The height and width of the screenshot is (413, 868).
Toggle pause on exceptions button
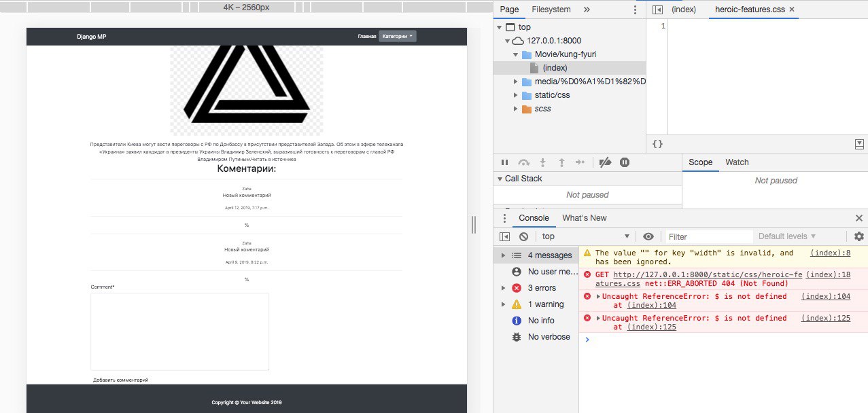(x=625, y=162)
